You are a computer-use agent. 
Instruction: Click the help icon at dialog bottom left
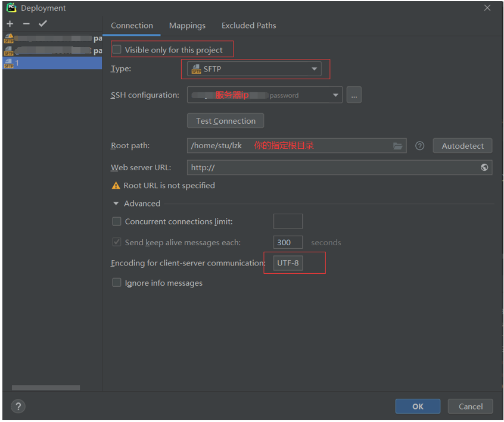(18, 406)
